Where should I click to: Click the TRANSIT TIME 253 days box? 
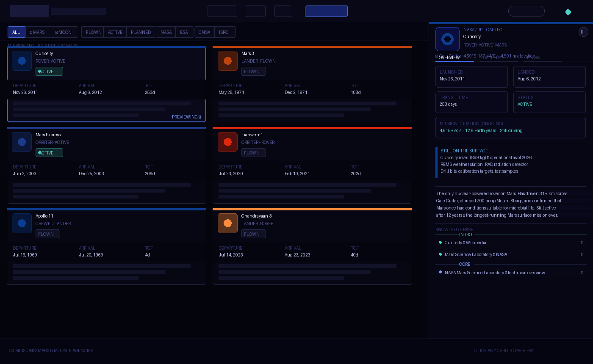pos(471,102)
